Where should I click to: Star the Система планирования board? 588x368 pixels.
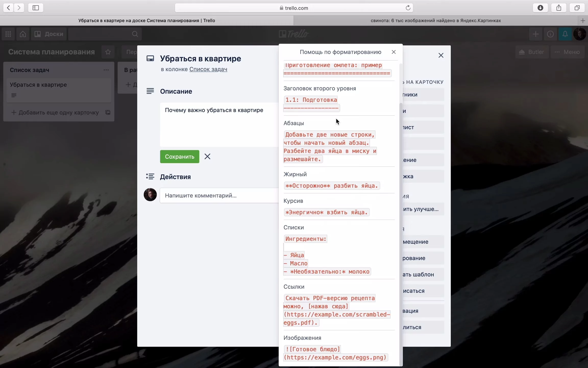click(x=108, y=52)
